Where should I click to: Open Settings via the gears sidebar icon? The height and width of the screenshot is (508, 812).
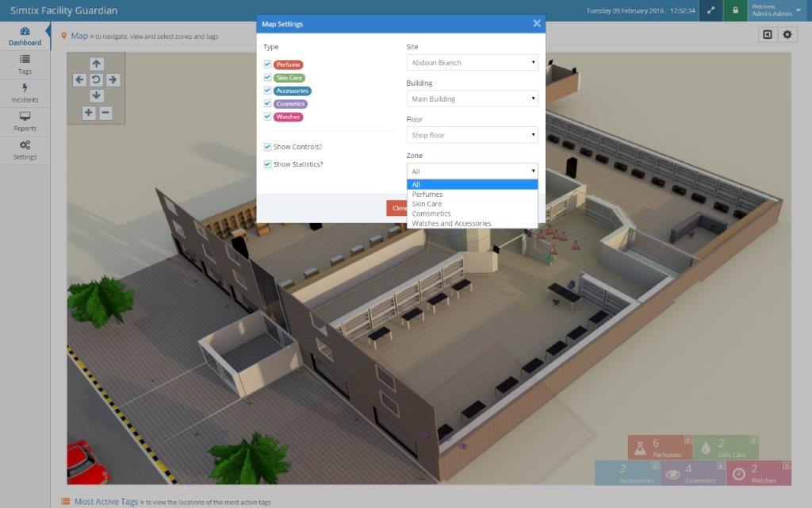[x=25, y=150]
